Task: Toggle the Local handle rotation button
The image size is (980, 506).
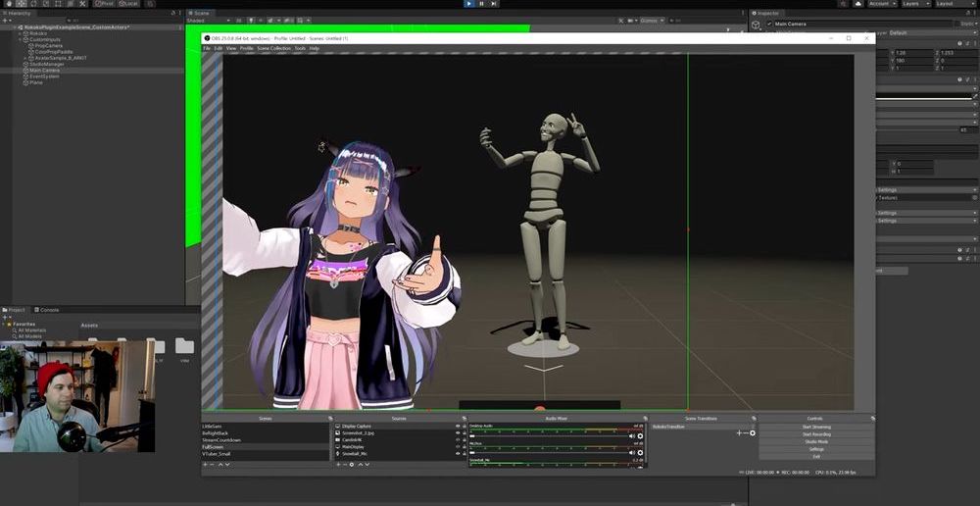Action: click(x=128, y=4)
